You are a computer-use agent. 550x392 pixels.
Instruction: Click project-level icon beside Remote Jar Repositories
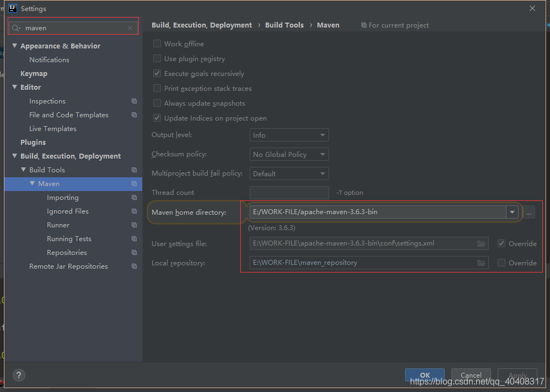tap(134, 266)
